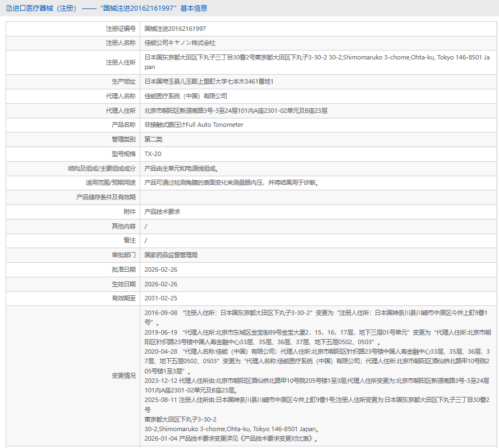Screen dimensions: 499x448
Task: Click the 变更情况 label
Action: (x=123, y=376)
